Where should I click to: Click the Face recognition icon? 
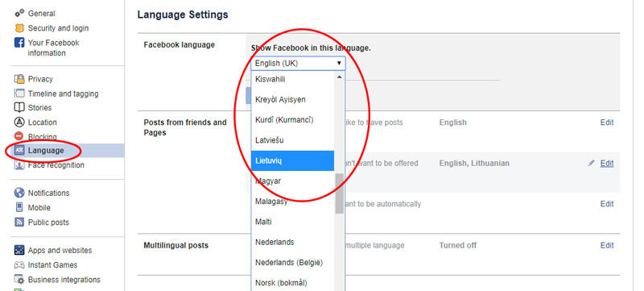pos(19,164)
